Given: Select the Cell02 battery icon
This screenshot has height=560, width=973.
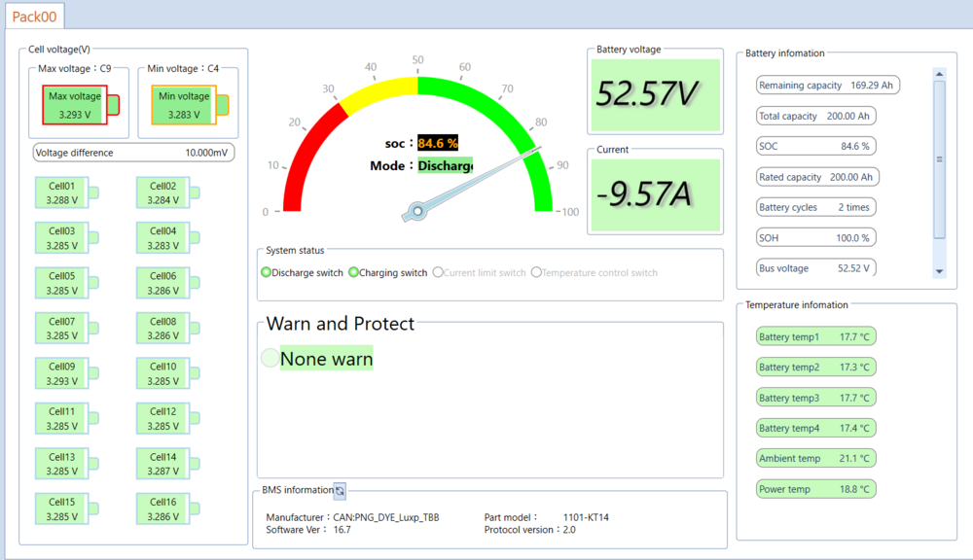Looking at the screenshot, I should pyautogui.click(x=167, y=192).
